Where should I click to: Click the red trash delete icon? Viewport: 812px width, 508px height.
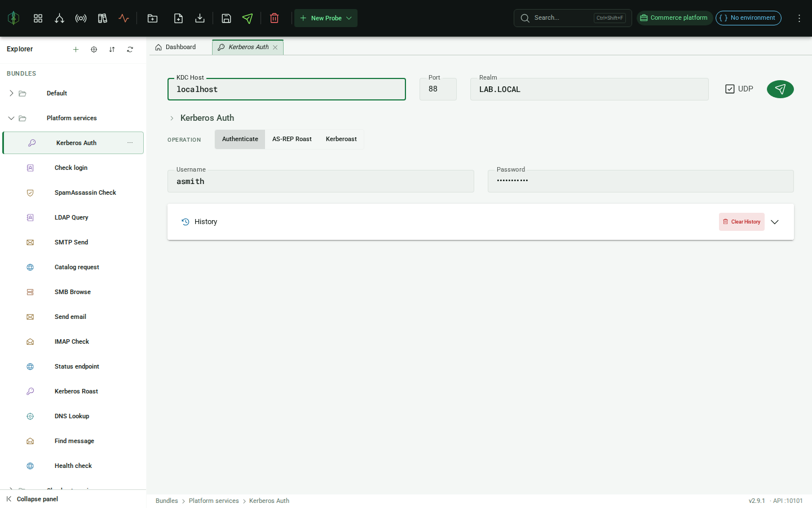pos(274,18)
